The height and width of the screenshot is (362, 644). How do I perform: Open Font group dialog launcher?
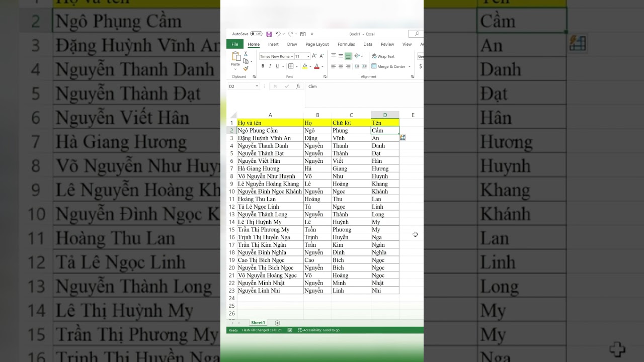pos(325,76)
